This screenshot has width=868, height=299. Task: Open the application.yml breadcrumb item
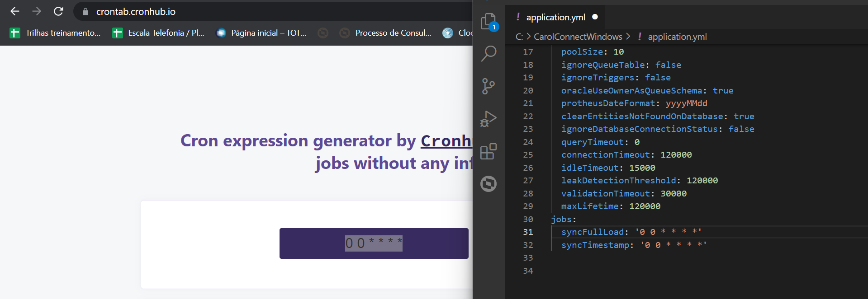pyautogui.click(x=677, y=37)
